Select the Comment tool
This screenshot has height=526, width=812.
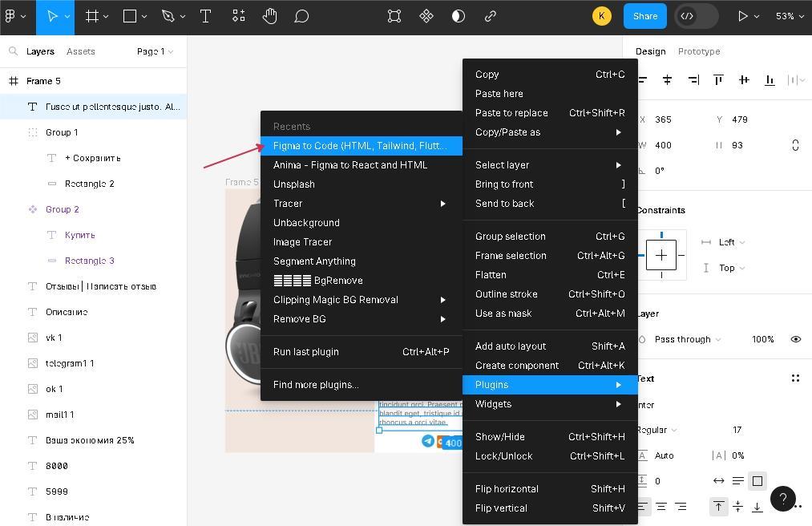coord(301,16)
